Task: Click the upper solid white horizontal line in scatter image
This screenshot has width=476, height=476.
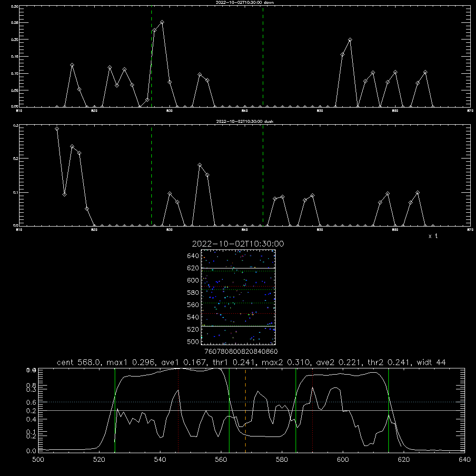Action: (238, 268)
